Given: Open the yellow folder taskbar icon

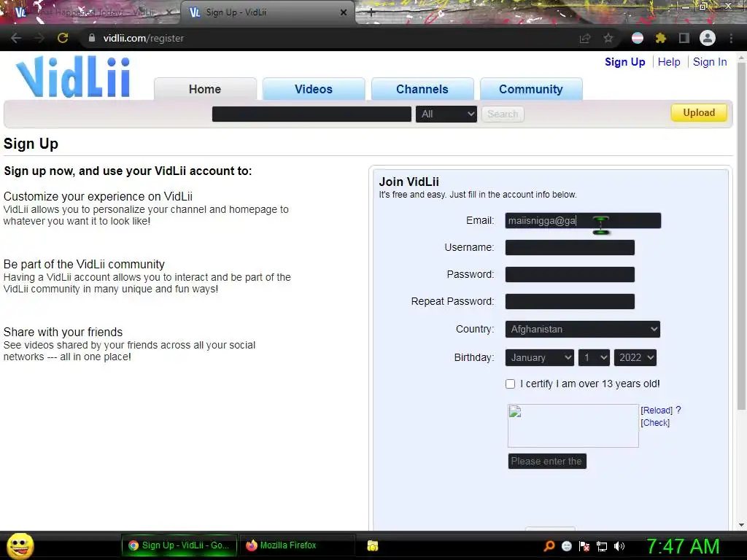Looking at the screenshot, I should pyautogui.click(x=373, y=545).
